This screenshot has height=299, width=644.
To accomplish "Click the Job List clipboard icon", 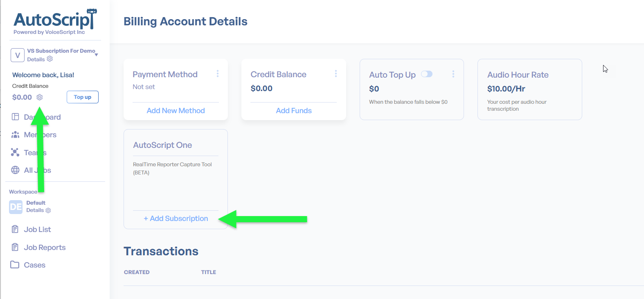I will point(15,229).
